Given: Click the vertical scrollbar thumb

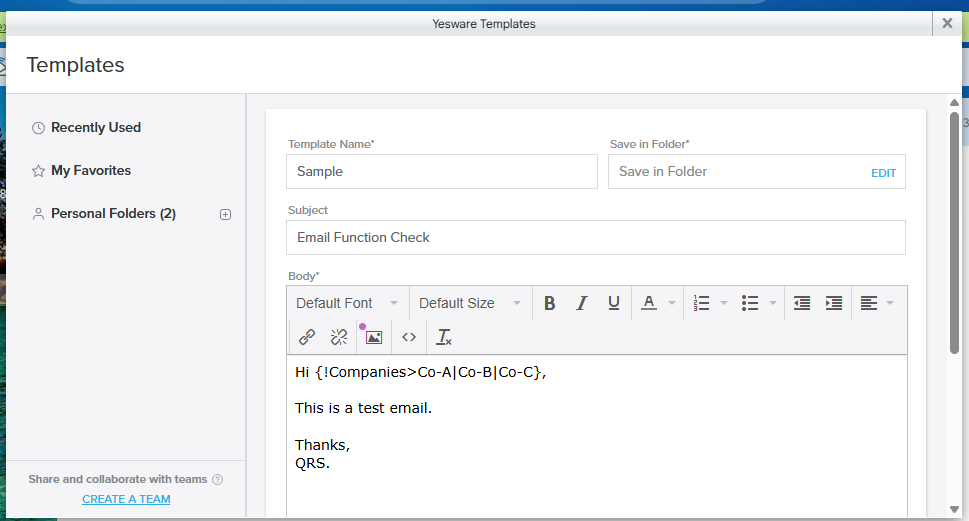Looking at the screenshot, I should (x=955, y=233).
